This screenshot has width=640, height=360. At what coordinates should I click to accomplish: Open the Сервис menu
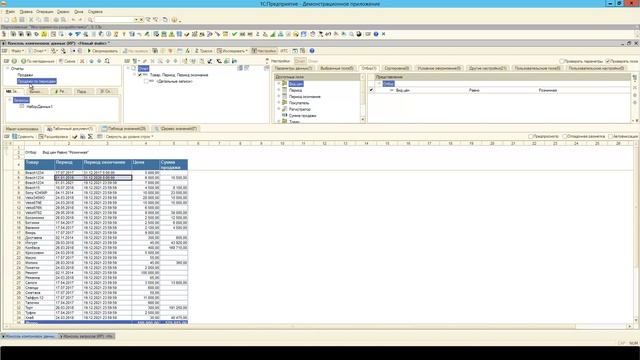coord(63,12)
